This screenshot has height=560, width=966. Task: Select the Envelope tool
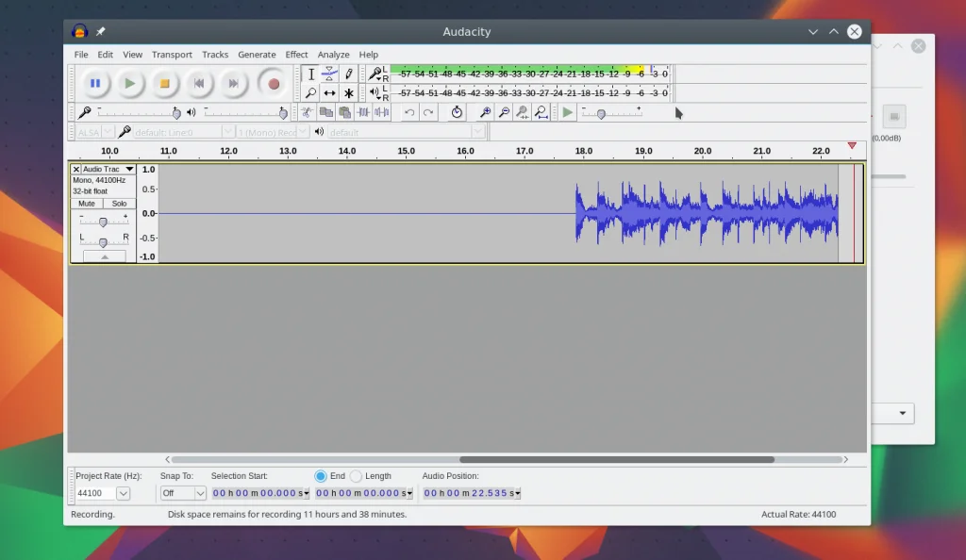click(329, 74)
